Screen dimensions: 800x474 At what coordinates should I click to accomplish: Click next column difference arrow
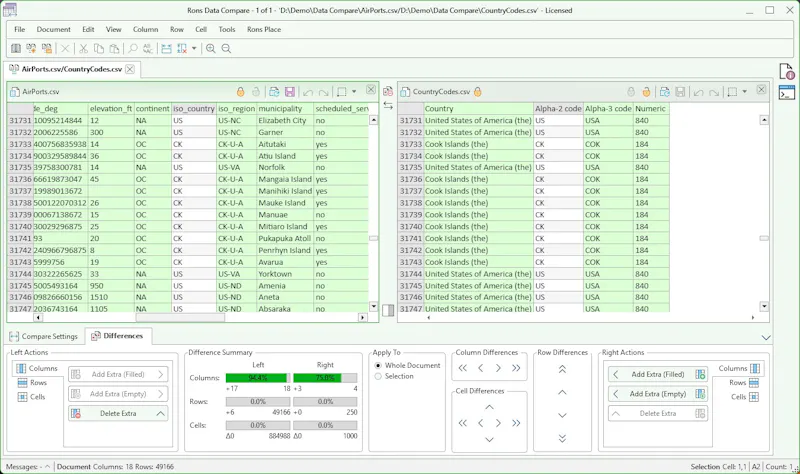coord(498,368)
